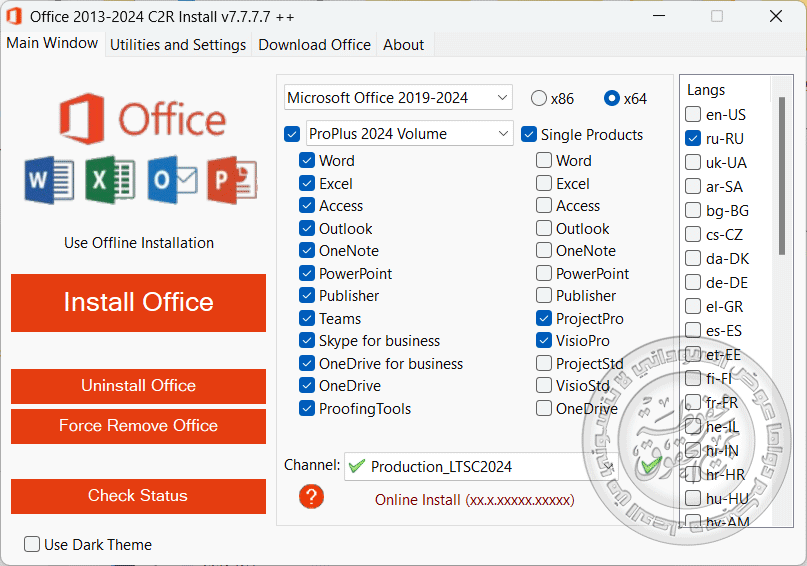Click the Check Status button

138,496
